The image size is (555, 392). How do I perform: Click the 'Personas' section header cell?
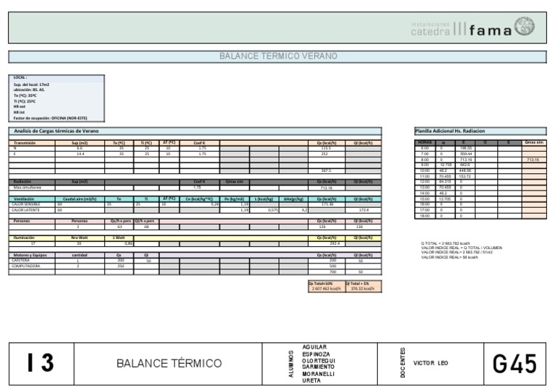33,221
